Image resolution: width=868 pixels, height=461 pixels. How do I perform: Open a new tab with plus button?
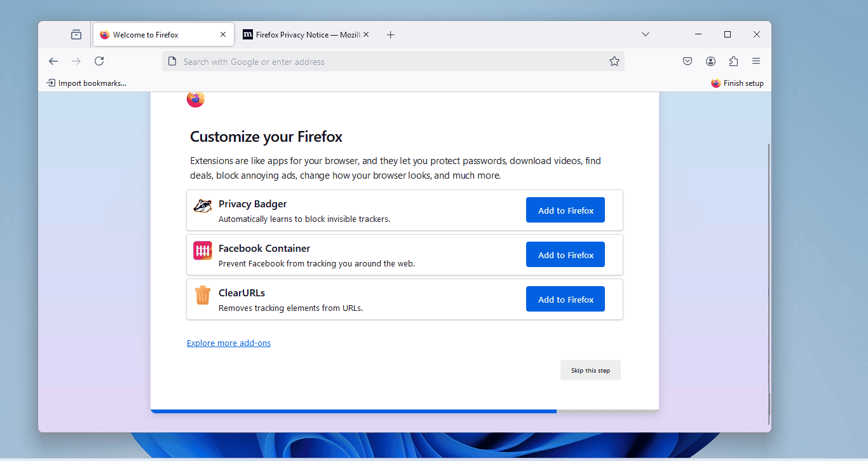(x=391, y=35)
